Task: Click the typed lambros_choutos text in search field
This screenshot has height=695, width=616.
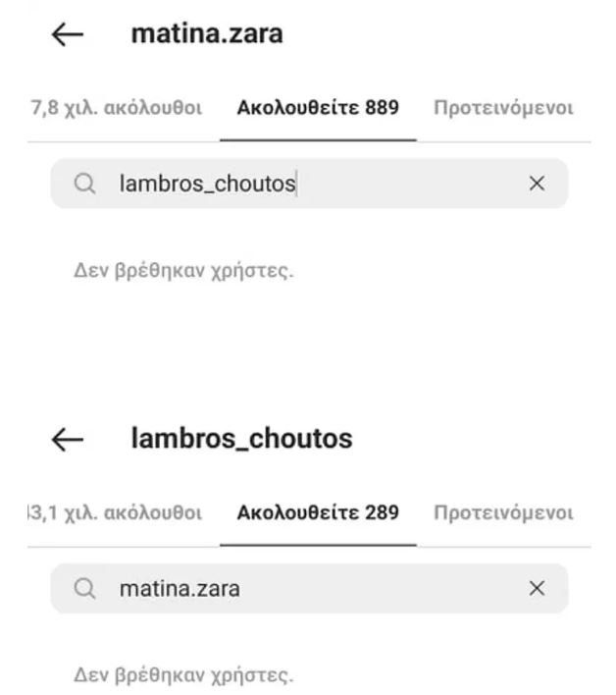Action: (208, 184)
